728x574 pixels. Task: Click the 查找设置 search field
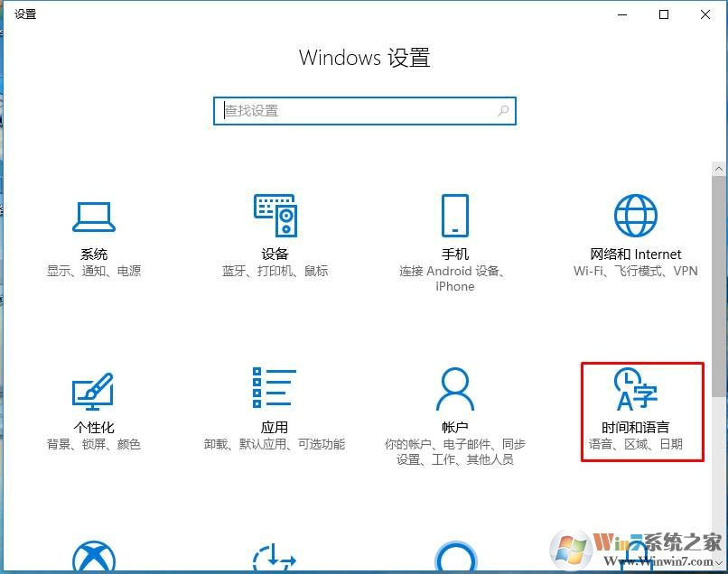click(x=365, y=111)
